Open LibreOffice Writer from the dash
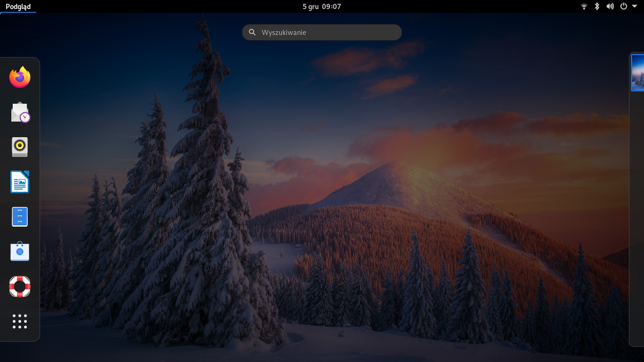This screenshot has width=644, height=362. [20, 182]
